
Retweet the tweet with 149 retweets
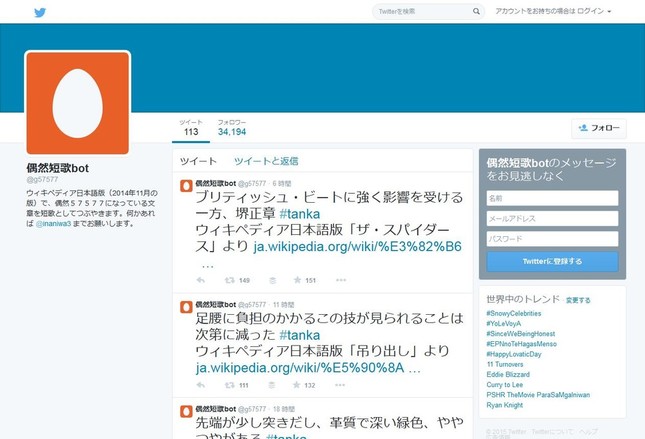(x=229, y=280)
